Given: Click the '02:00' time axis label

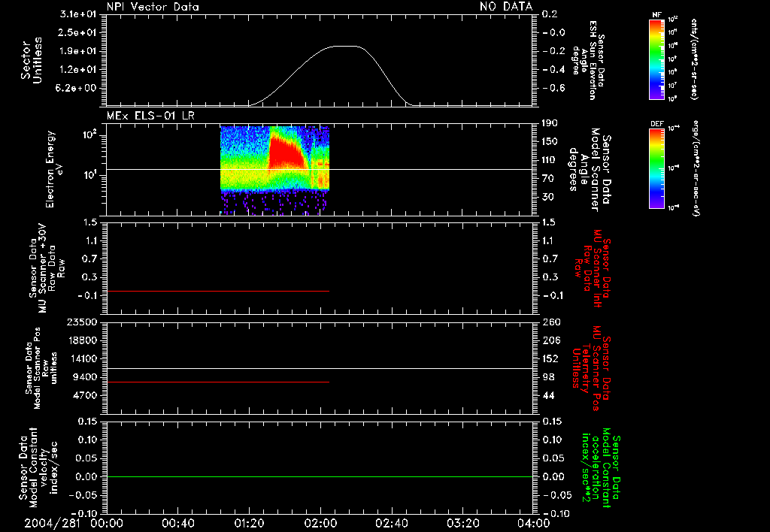Looking at the screenshot, I should (320, 523).
